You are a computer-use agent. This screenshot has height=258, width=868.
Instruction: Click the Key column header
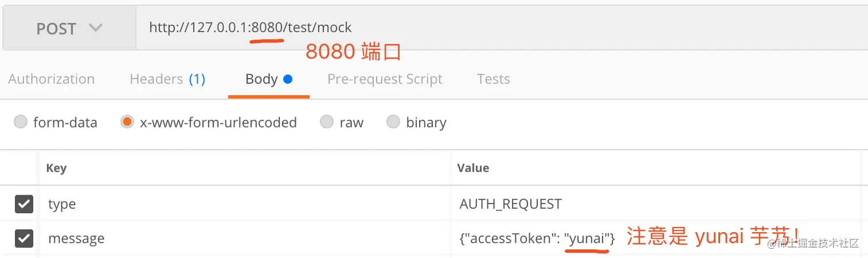click(56, 168)
